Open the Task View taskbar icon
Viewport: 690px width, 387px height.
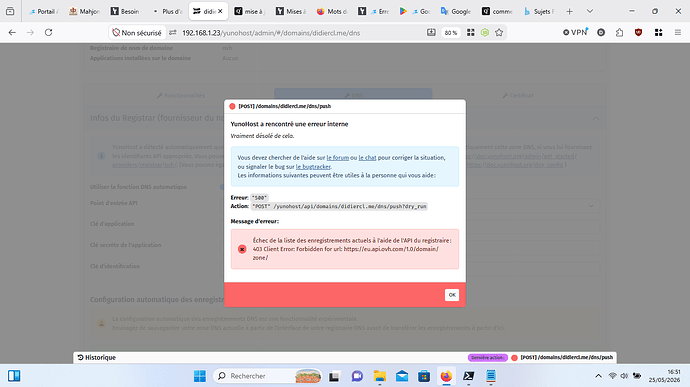(334, 376)
